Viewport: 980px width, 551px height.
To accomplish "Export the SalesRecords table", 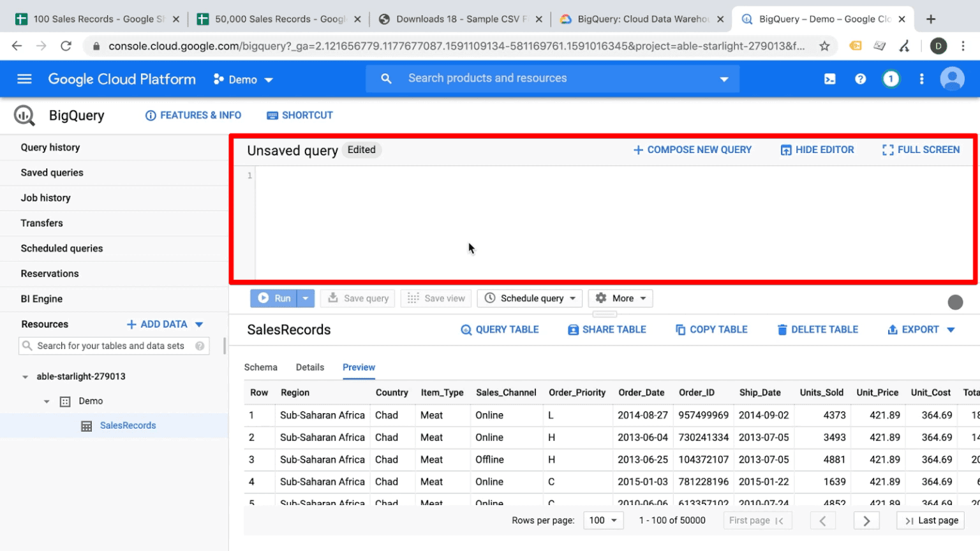I will click(919, 329).
